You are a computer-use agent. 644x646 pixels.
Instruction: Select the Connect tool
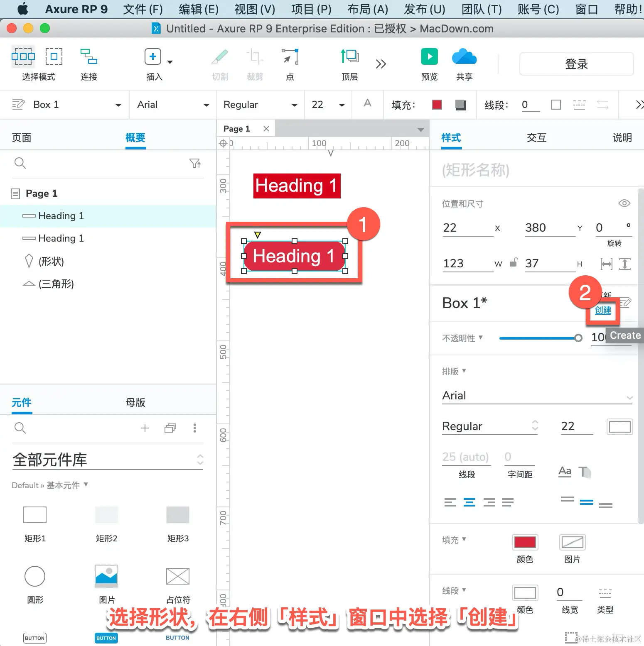[89, 56]
